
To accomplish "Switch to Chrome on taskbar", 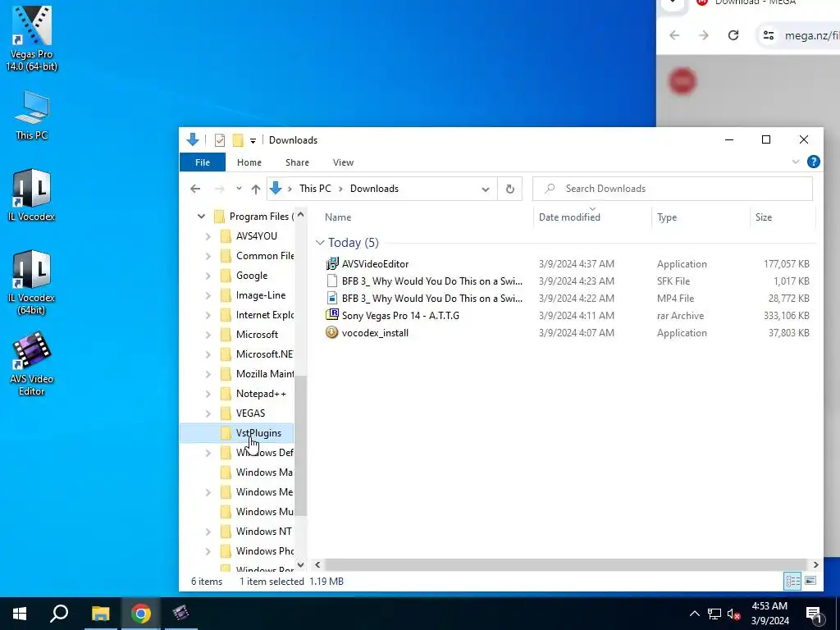I will (141, 614).
